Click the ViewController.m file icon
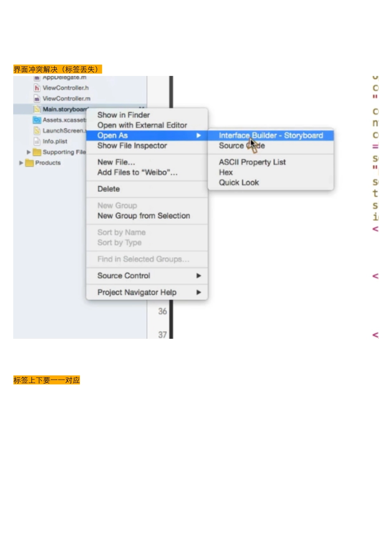Image resolution: width=392 pixels, height=555 pixels. [x=37, y=99]
